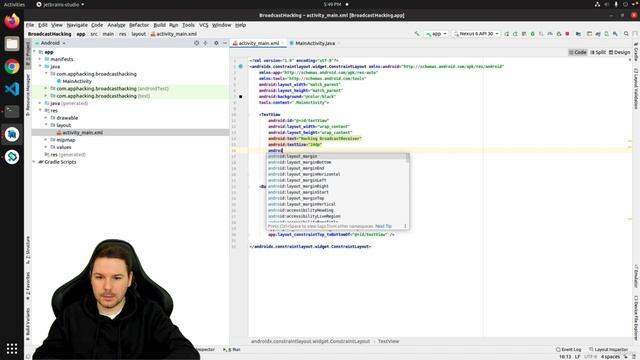The image size is (640, 360).
Task: Click the Make Project hammer icon
Action: coord(417,34)
